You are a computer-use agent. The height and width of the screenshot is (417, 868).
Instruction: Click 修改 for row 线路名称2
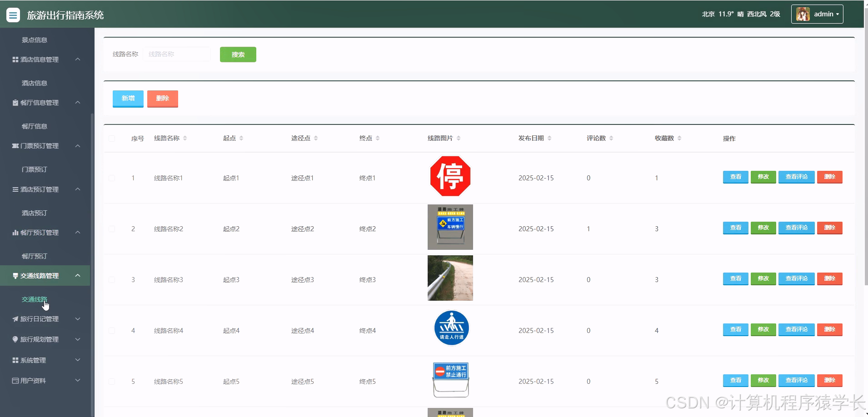(763, 228)
